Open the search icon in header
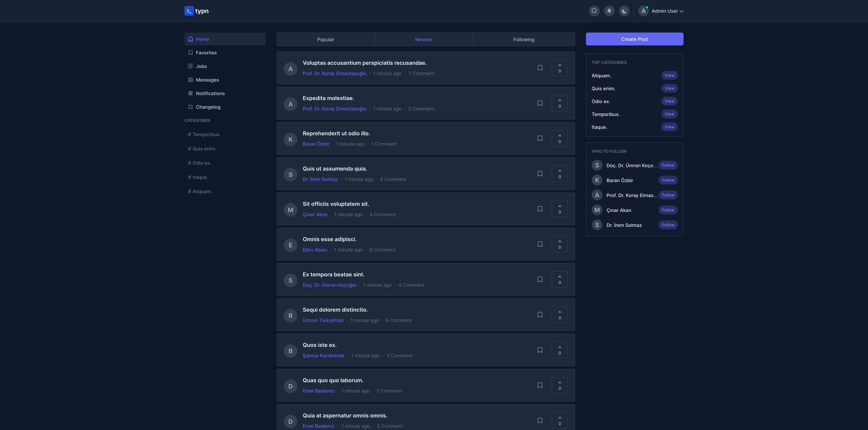Screen dimensions: 868x430 coord(594,11)
